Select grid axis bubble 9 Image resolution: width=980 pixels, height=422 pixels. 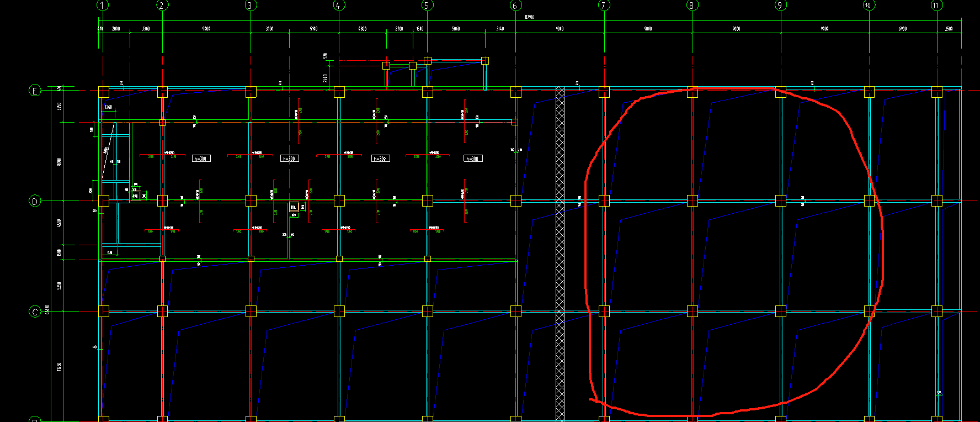[780, 5]
